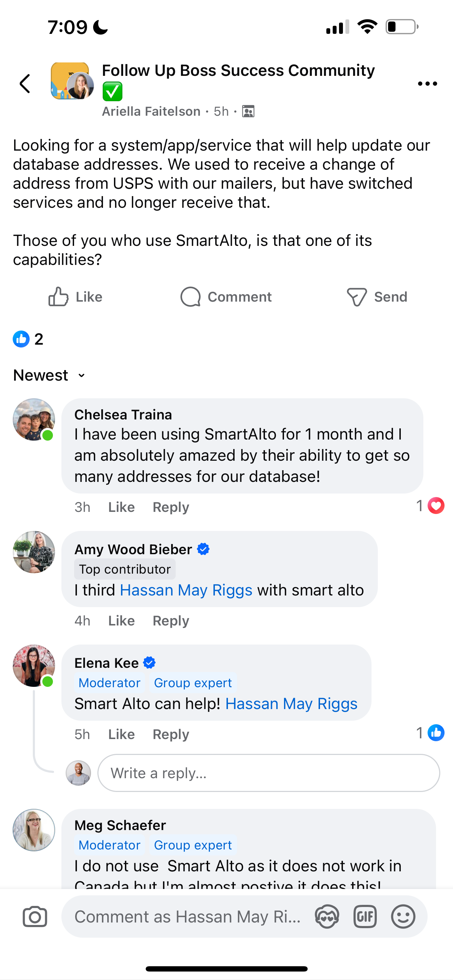Reply to Elena Kee's comment
This screenshot has height=980, width=453.
click(171, 734)
